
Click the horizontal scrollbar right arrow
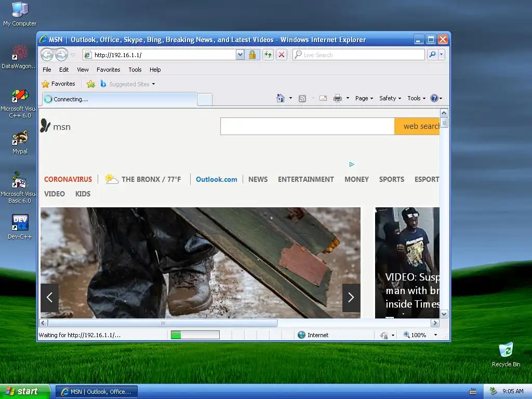435,323
